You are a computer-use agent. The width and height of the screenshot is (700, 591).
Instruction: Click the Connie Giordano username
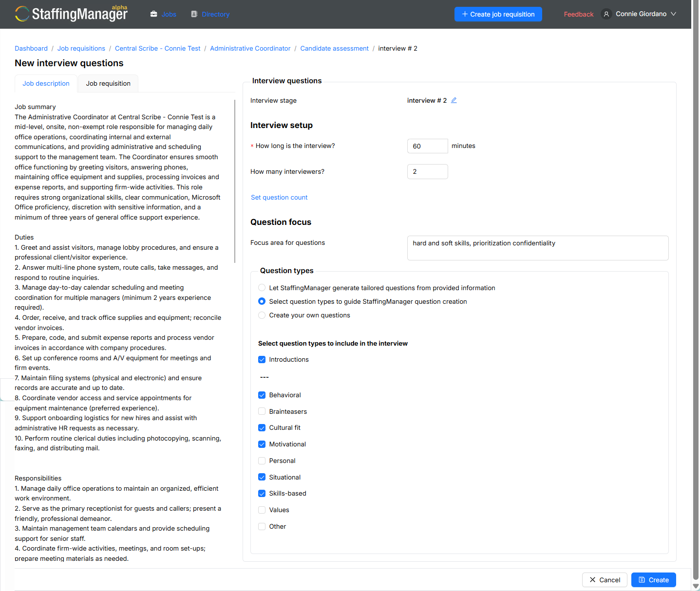pos(641,14)
